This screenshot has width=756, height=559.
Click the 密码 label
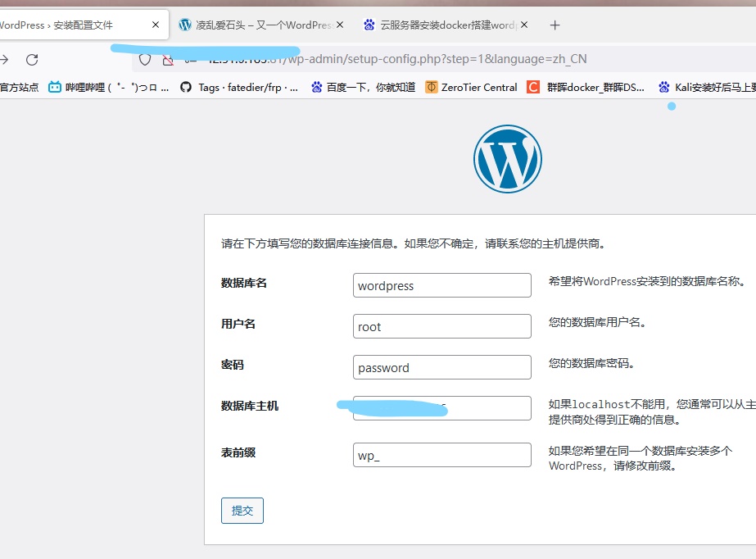click(233, 365)
